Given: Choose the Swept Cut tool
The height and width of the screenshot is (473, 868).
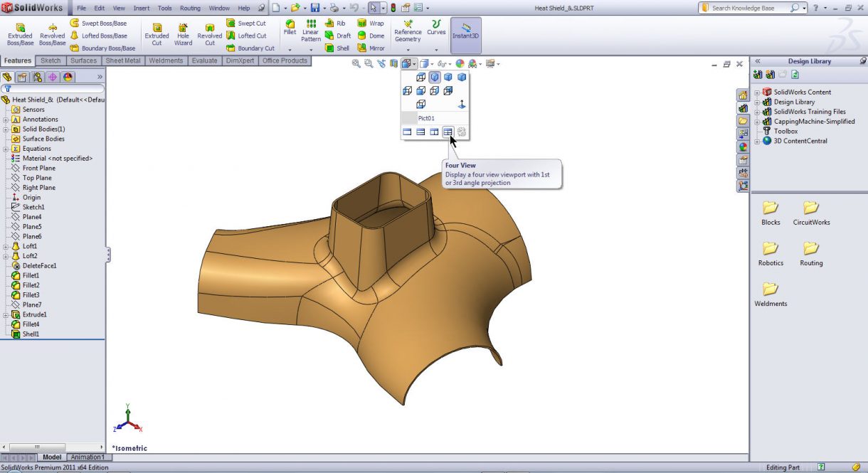Looking at the screenshot, I should tap(246, 23).
